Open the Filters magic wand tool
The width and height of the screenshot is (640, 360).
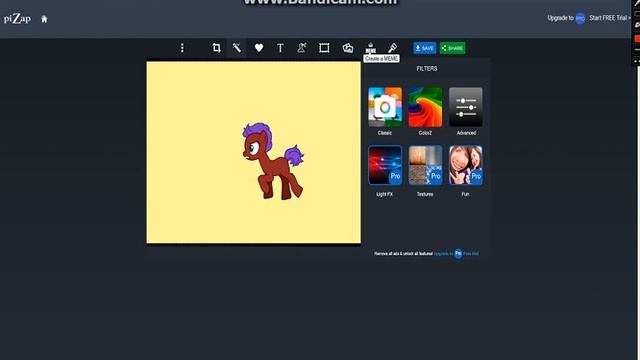tap(237, 48)
